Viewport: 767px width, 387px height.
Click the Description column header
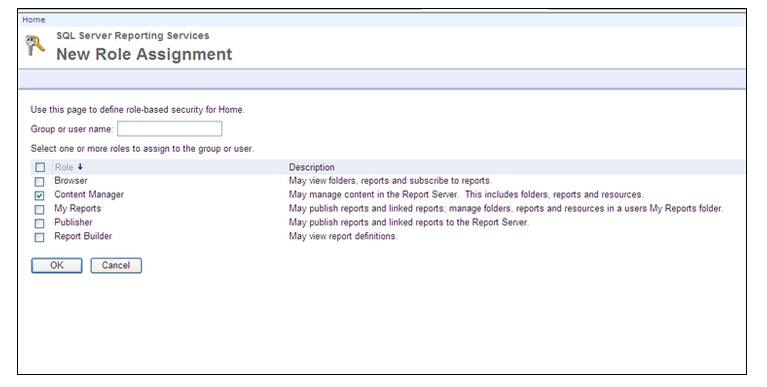(x=312, y=167)
